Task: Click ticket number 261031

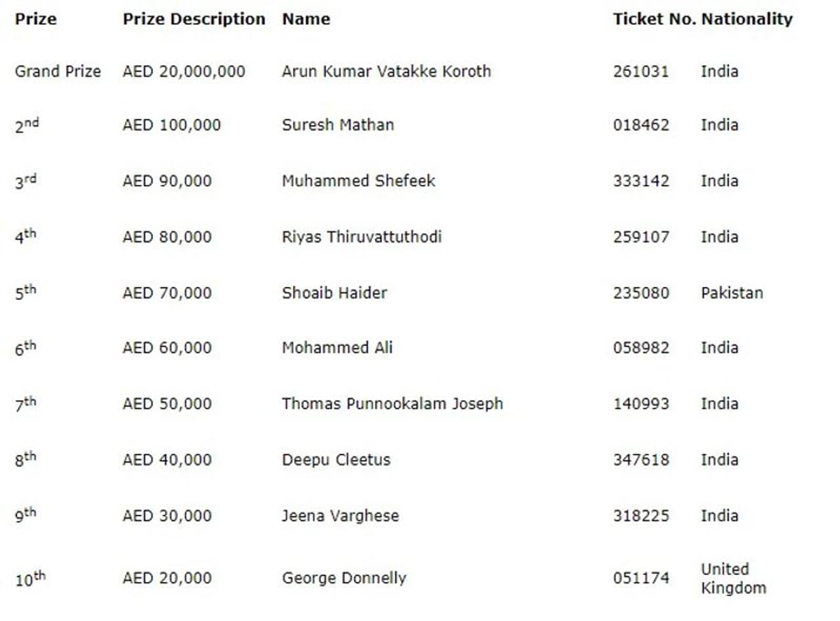Action: pyautogui.click(x=640, y=71)
